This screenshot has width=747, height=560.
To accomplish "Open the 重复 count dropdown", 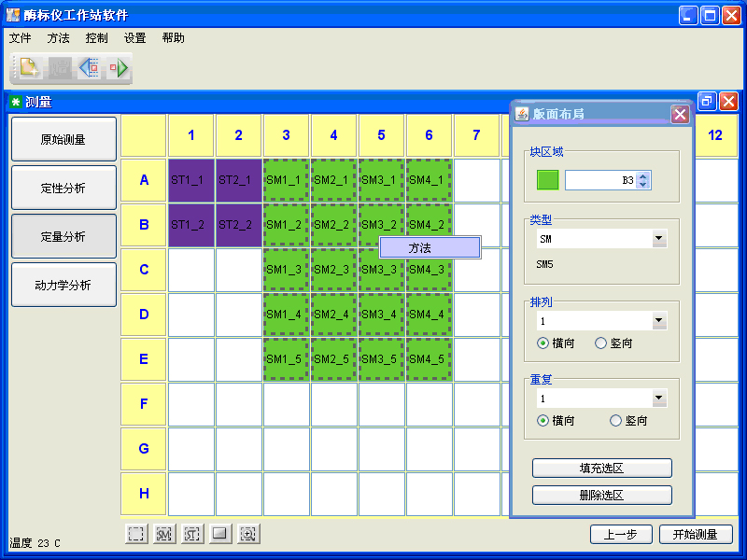I will [x=659, y=399].
